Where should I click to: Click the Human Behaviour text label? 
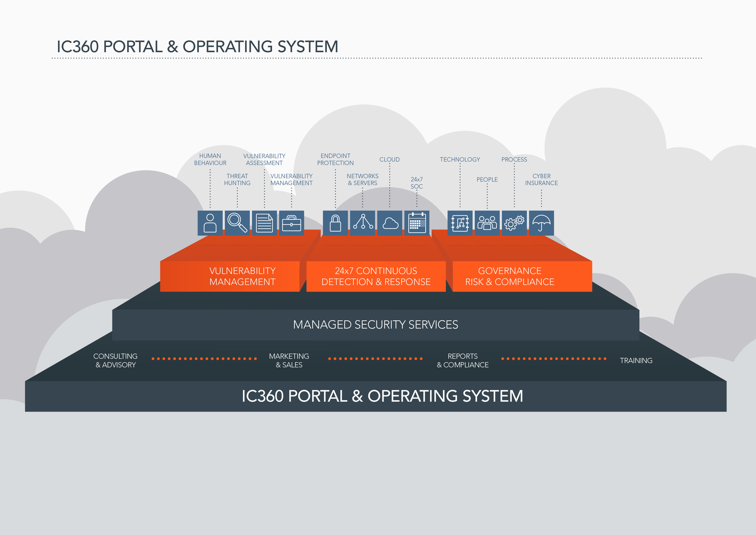[210, 159]
